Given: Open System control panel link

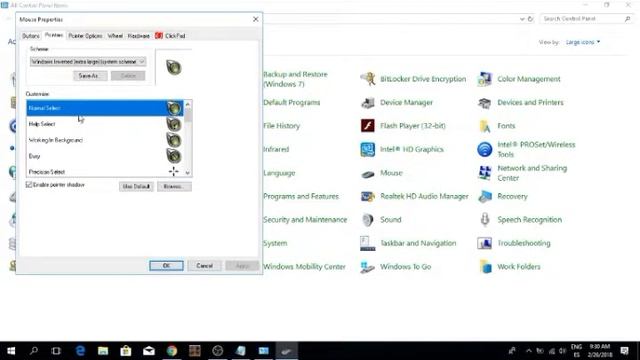Looking at the screenshot, I should point(275,243).
